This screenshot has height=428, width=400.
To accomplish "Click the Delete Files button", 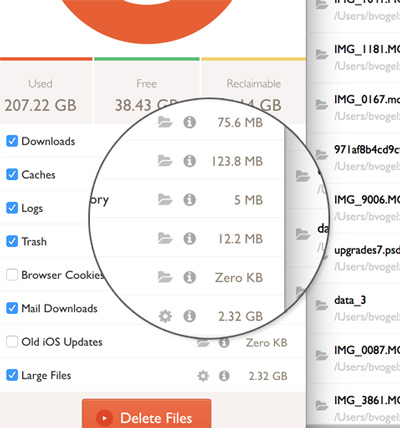I will 147,414.
